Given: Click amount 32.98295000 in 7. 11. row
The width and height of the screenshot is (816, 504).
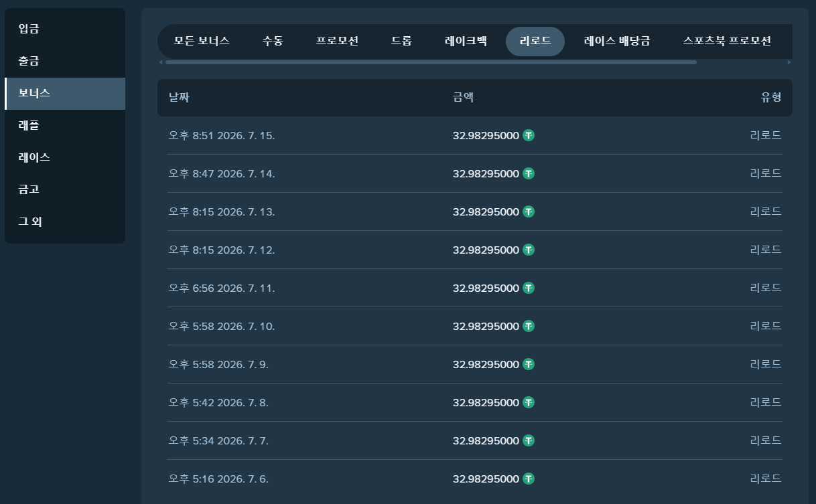Looking at the screenshot, I should coord(486,288).
